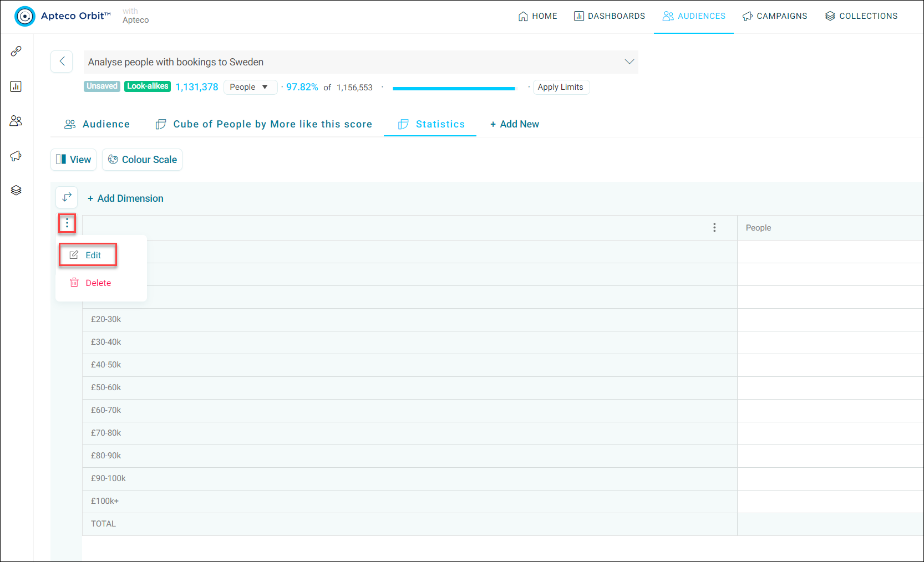Click Add Dimension link
This screenshot has width=924, height=562.
[125, 198]
